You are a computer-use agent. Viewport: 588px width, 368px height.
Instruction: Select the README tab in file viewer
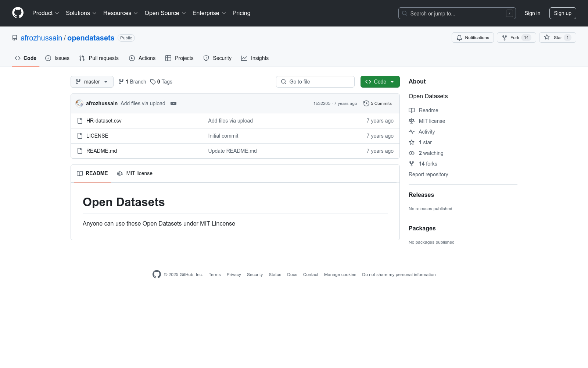pos(92,173)
